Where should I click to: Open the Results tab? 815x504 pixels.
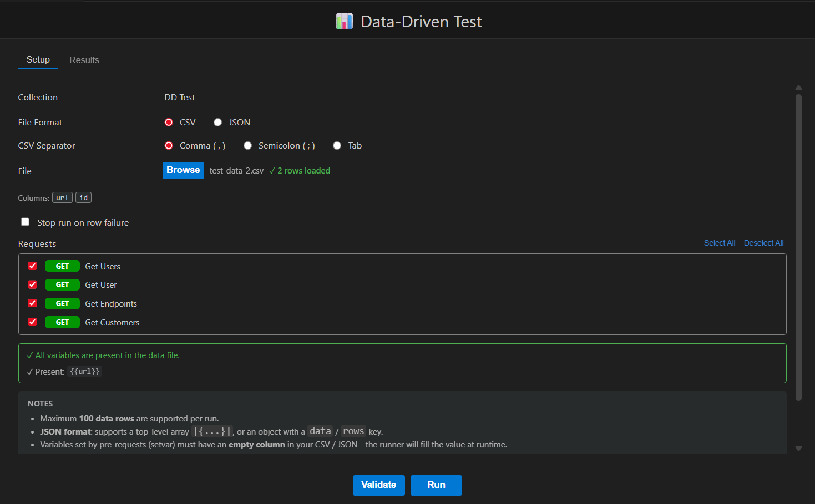pyautogui.click(x=84, y=60)
